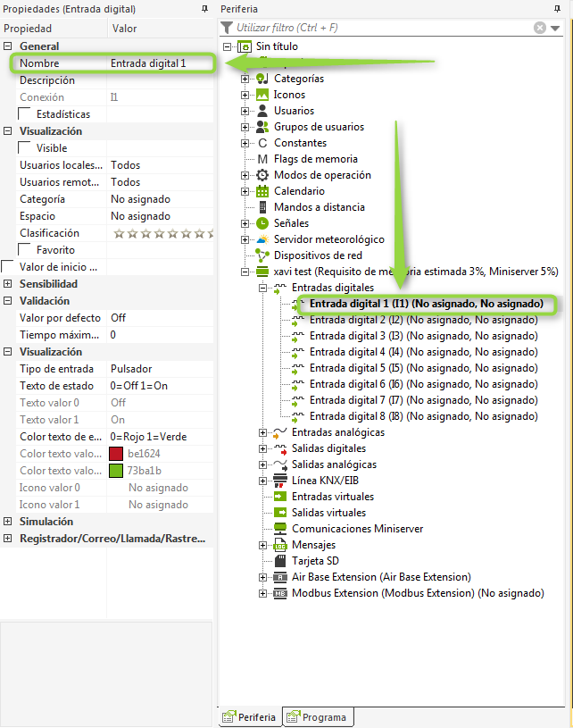Check the Favorito checkbox
573x728 pixels.
(x=25, y=250)
